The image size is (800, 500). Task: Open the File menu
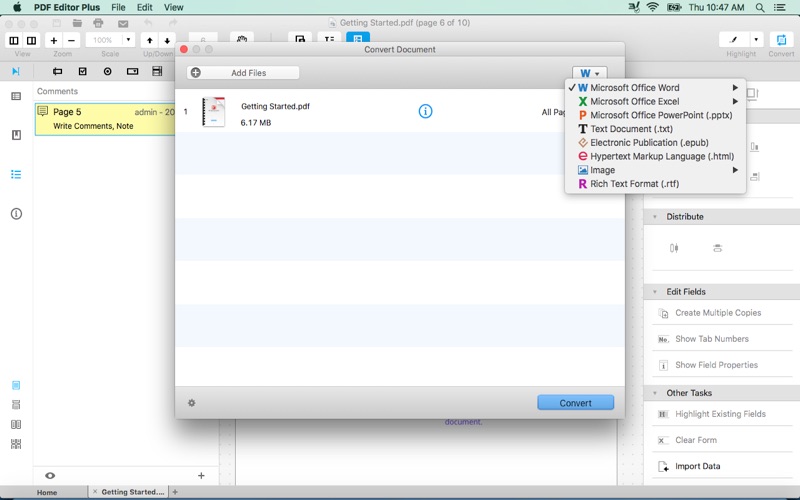tap(118, 7)
